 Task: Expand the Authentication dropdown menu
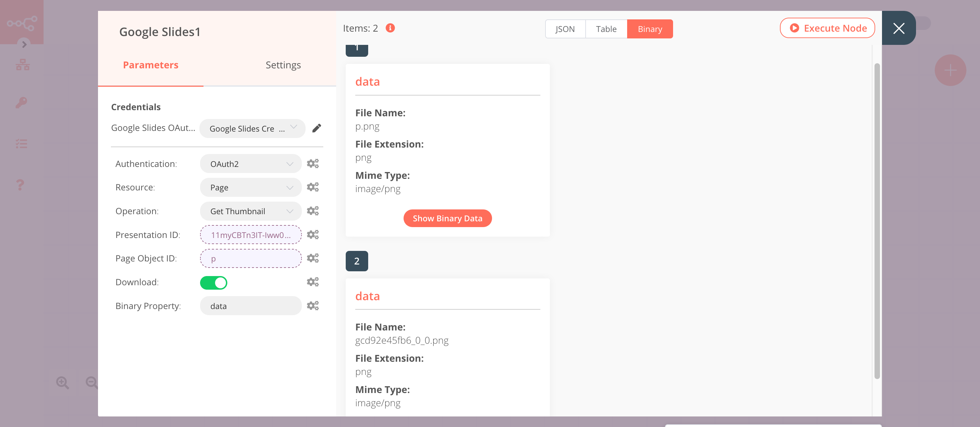[x=250, y=163]
